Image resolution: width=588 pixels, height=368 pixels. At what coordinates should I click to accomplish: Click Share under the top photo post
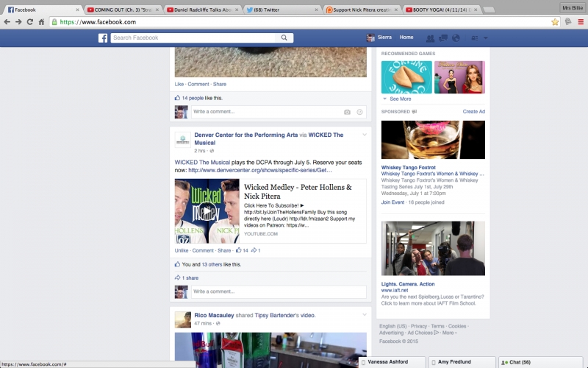pyautogui.click(x=220, y=84)
